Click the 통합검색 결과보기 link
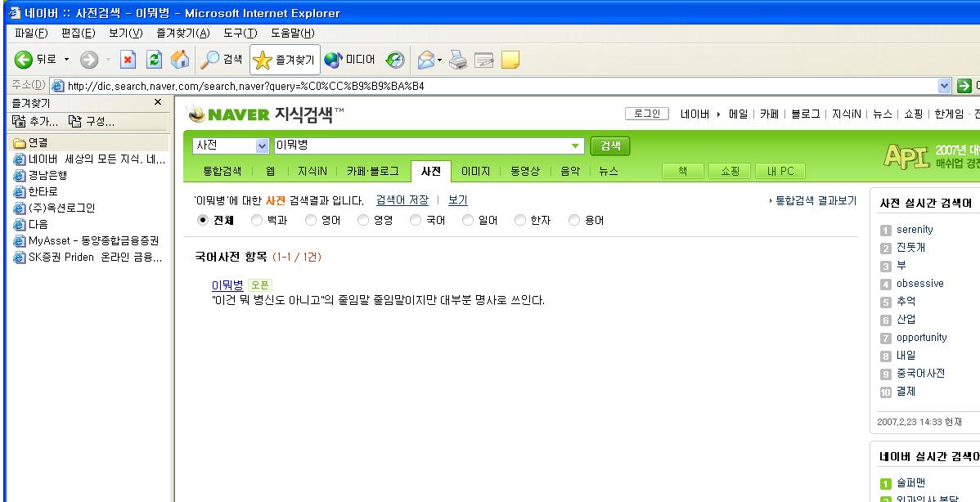Screen dimensions: 980x502 [816, 201]
